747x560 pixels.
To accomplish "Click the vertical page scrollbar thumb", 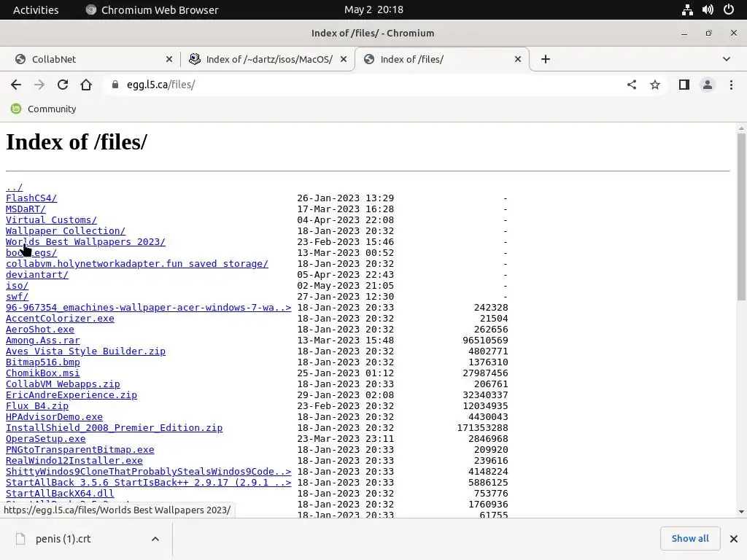I will click(x=741, y=217).
